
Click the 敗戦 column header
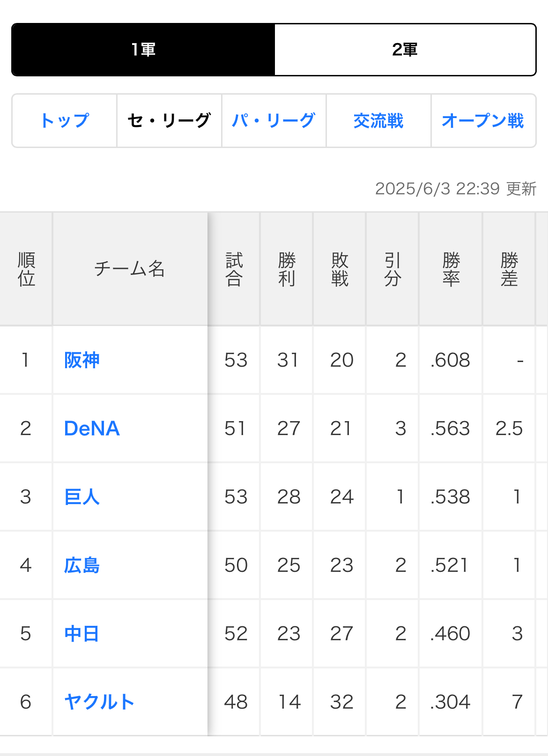[340, 269]
